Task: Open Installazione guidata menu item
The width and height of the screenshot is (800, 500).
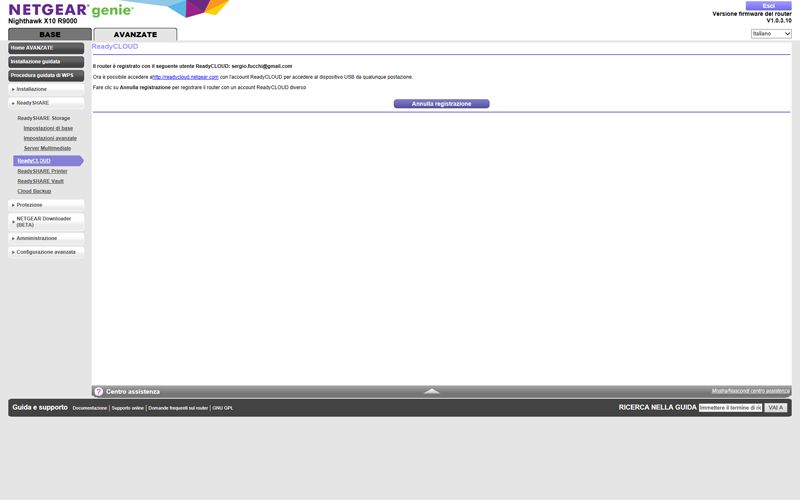Action: [46, 62]
